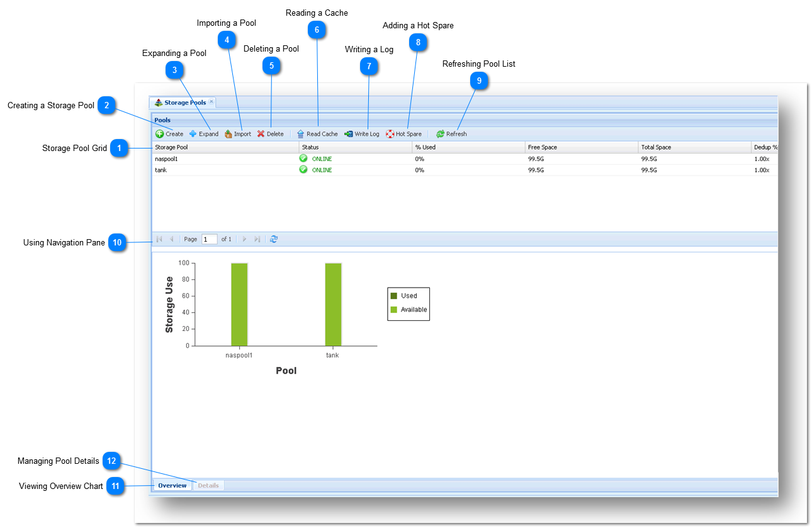Screen dimensions: 812x528
Task: Click the Storage Pools tab icon
Action: click(x=159, y=101)
